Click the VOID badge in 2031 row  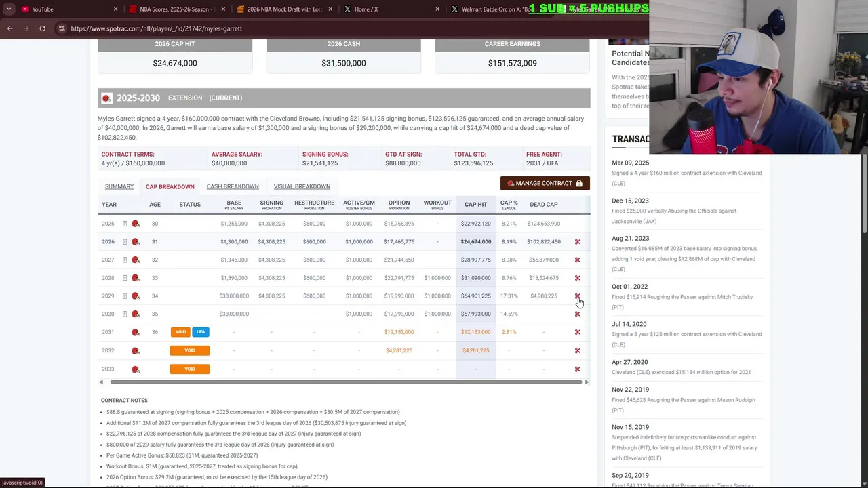180,332
